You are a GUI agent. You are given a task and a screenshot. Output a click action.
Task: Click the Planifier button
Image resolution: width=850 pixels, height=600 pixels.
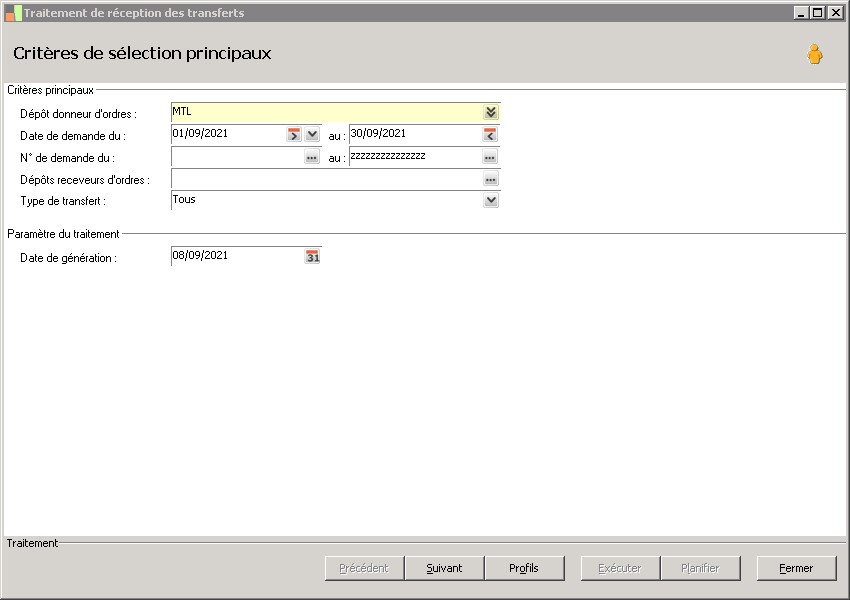700,568
